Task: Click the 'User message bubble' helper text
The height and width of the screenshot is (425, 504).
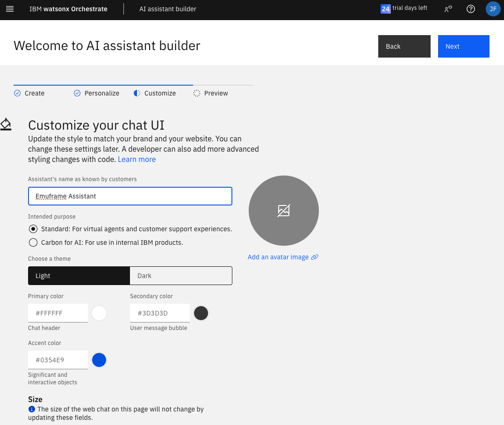Action: (x=158, y=328)
